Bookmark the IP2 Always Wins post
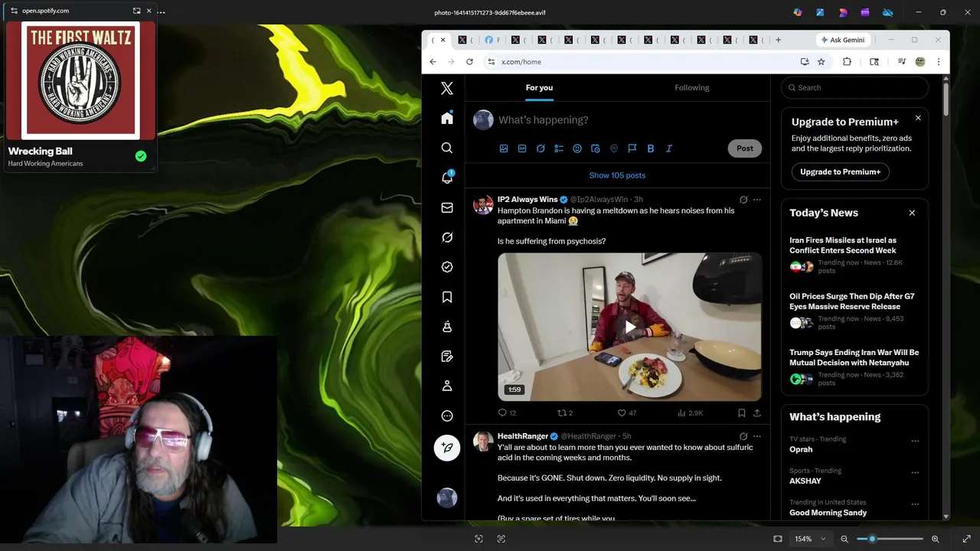The width and height of the screenshot is (980, 551). pos(741,412)
